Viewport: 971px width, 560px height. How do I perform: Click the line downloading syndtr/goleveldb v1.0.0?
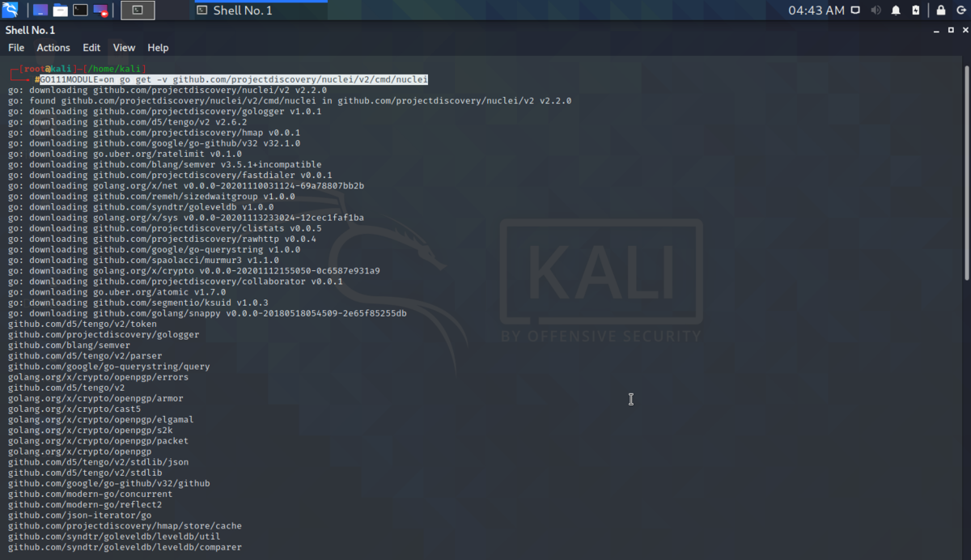pos(141,207)
